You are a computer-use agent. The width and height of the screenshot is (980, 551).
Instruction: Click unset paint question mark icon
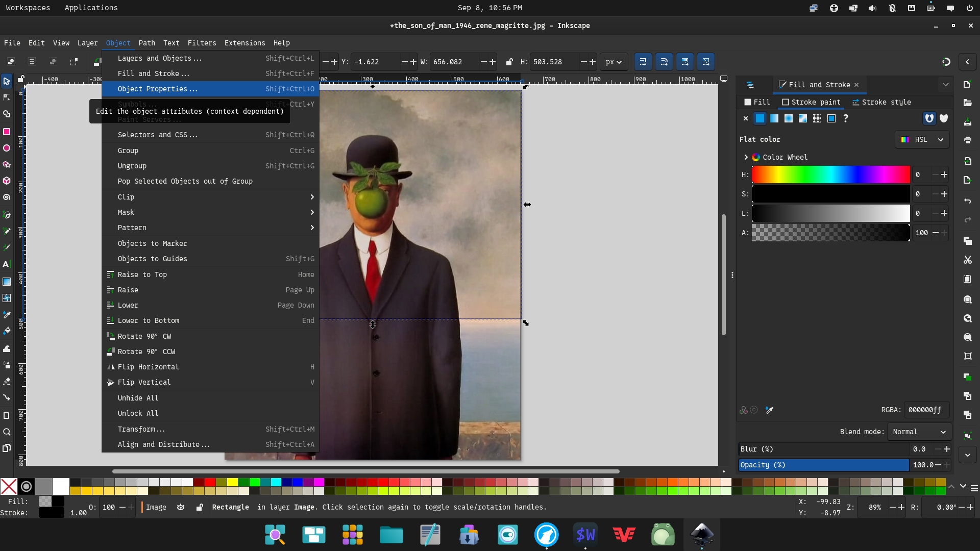pyautogui.click(x=846, y=118)
